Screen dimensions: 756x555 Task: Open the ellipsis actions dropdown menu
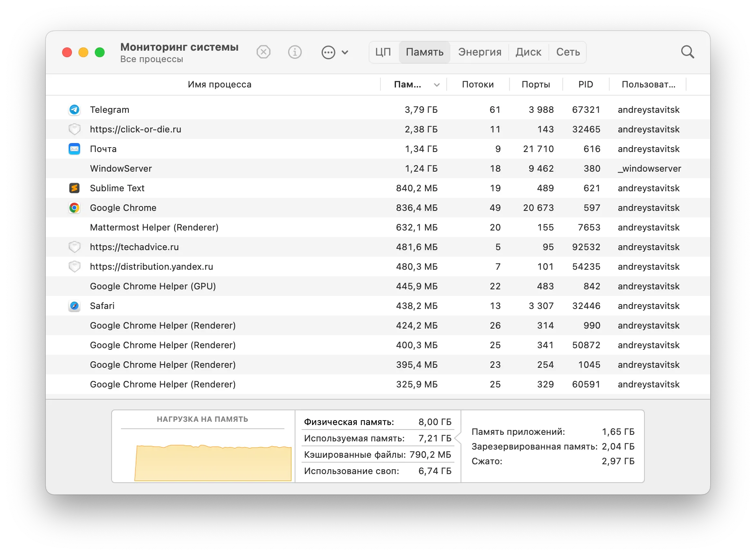point(328,52)
